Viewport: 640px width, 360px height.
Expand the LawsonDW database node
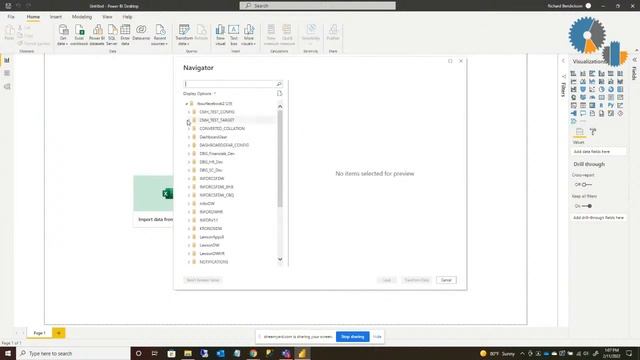189,245
